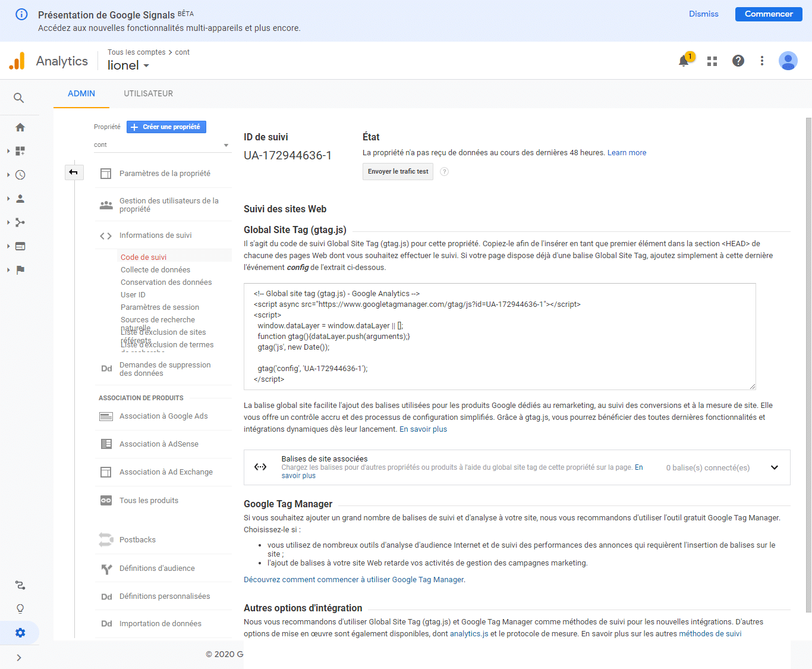Screen dimensions: 812x669
Task: Open Discover lightbulb icon in sidebar
Action: [x=20, y=609]
